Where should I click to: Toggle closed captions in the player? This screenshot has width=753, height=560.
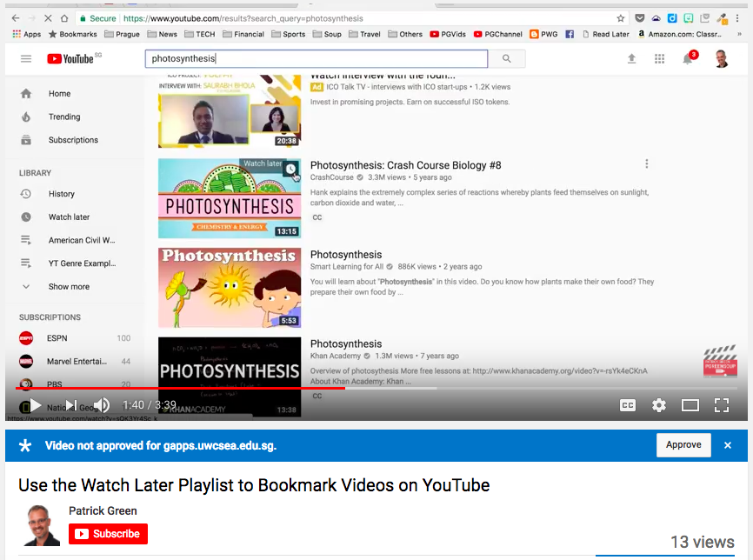tap(628, 405)
